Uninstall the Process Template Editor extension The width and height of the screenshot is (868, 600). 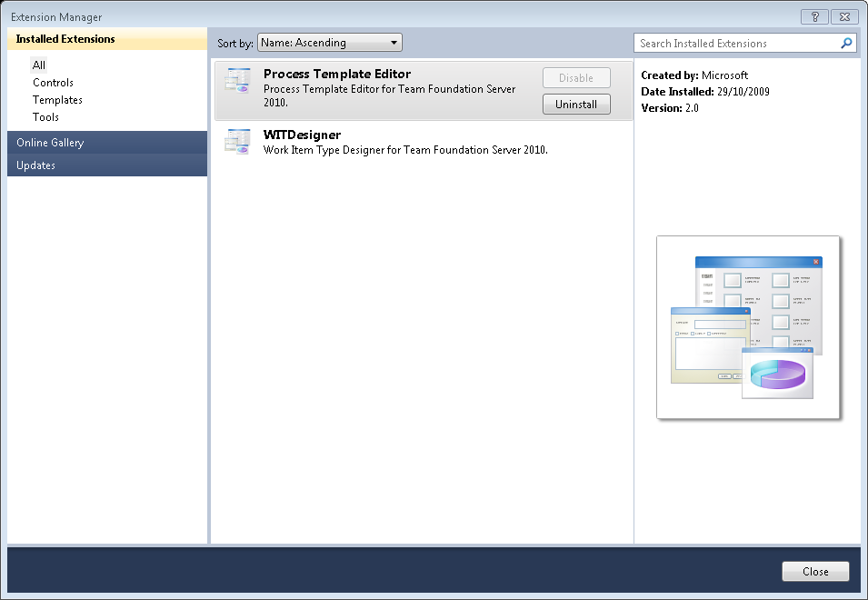576,104
